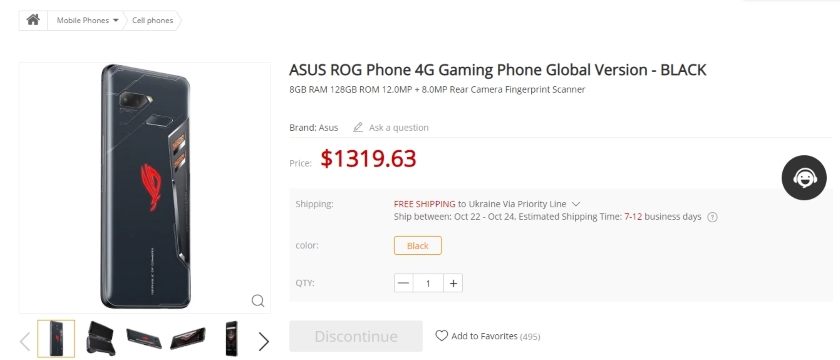Click the Discontinue button
The image size is (840, 360).
click(356, 336)
